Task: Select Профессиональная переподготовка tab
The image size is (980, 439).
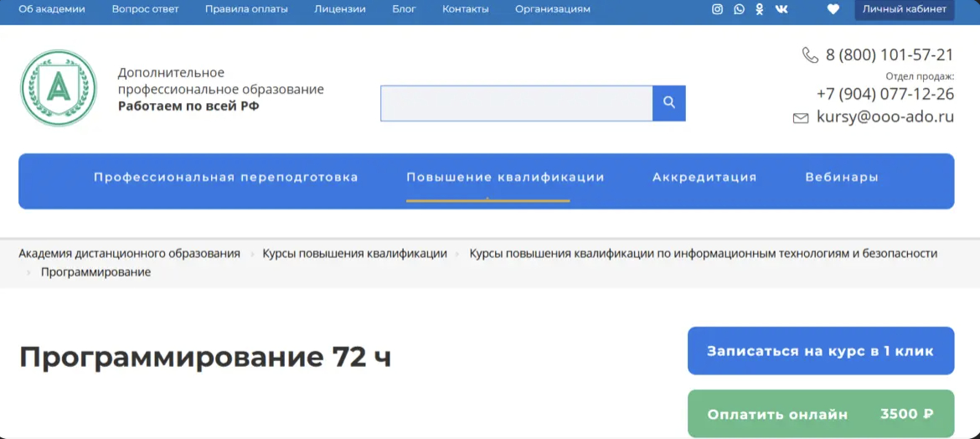Action: click(225, 178)
